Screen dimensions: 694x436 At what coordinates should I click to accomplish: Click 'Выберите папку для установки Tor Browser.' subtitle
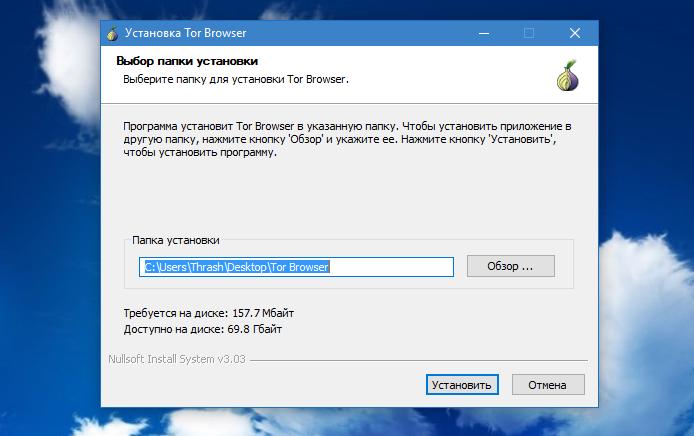pos(236,80)
